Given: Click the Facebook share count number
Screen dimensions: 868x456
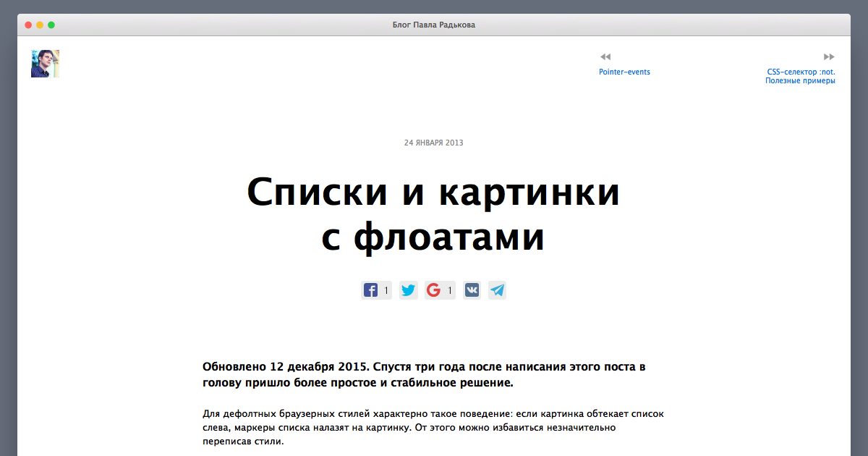Looking at the screenshot, I should [x=386, y=291].
